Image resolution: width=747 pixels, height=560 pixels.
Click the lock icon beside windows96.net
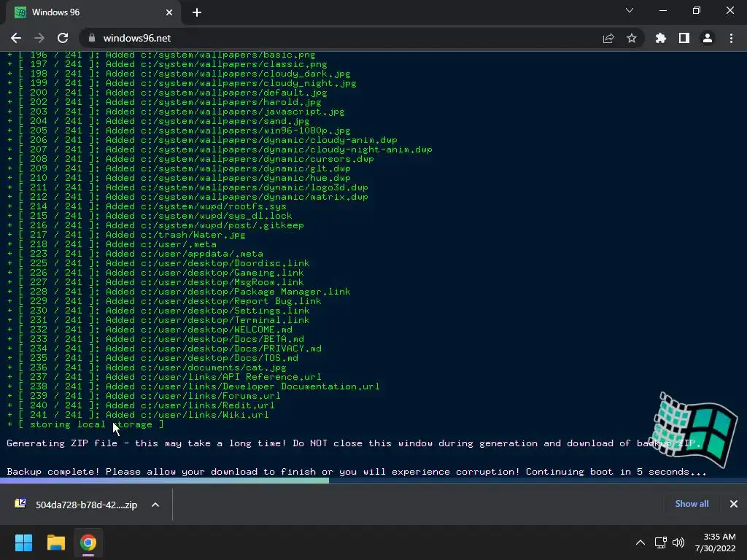click(92, 38)
